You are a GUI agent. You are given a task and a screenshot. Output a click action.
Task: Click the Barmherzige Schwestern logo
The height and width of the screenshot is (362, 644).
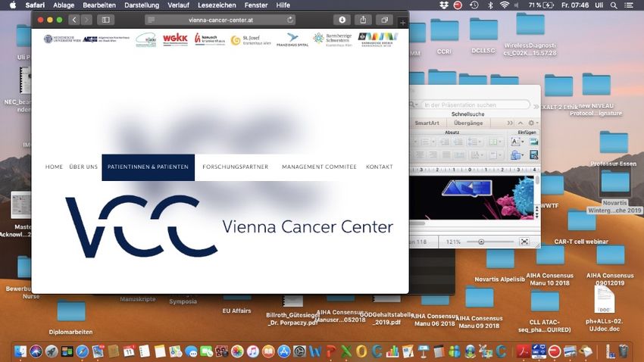(333, 40)
